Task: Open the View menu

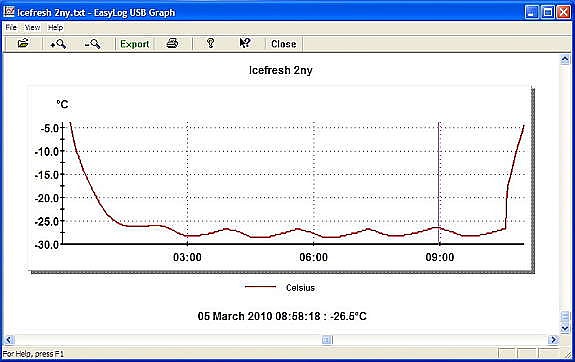Action: pos(32,28)
